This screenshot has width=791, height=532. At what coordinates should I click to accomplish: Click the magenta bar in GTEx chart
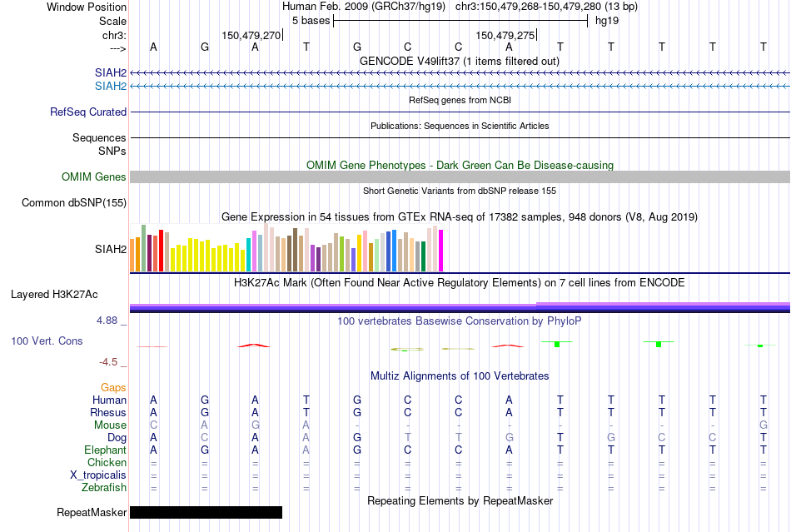coord(441,251)
